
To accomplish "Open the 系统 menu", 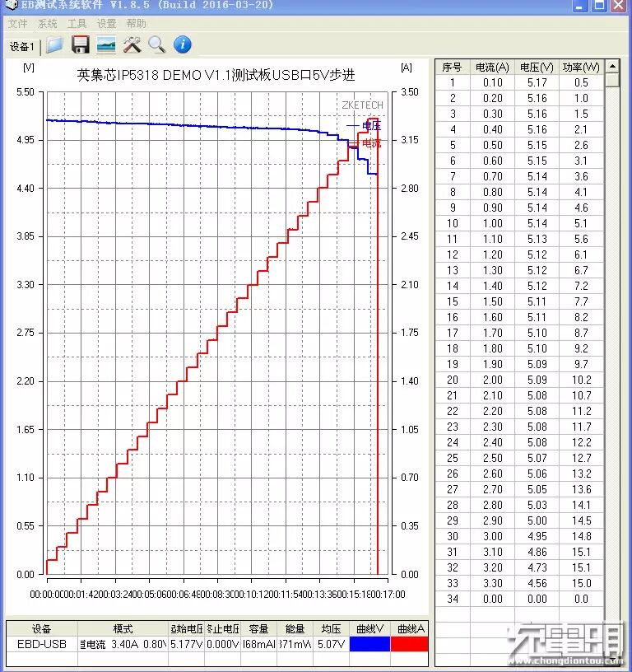I will click(x=47, y=24).
